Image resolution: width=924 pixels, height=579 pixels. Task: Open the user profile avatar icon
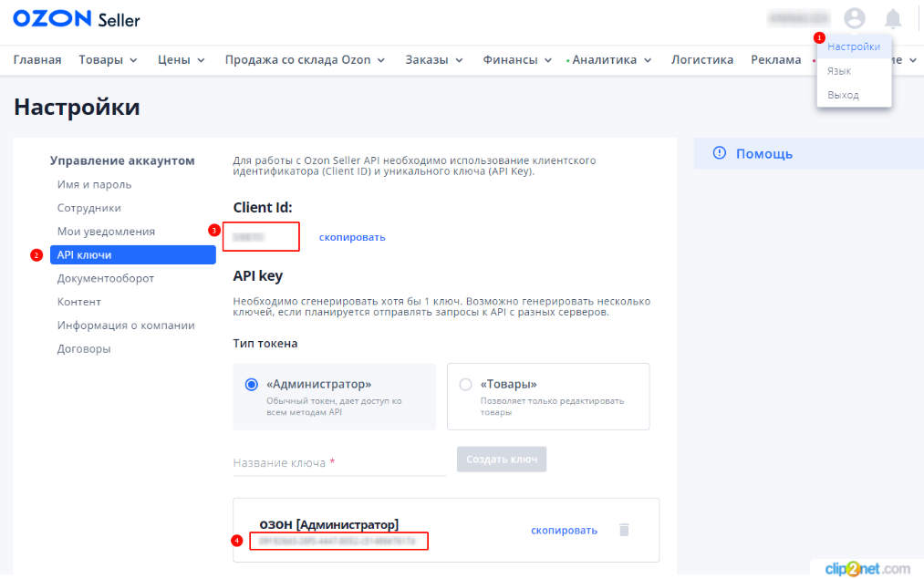(854, 18)
